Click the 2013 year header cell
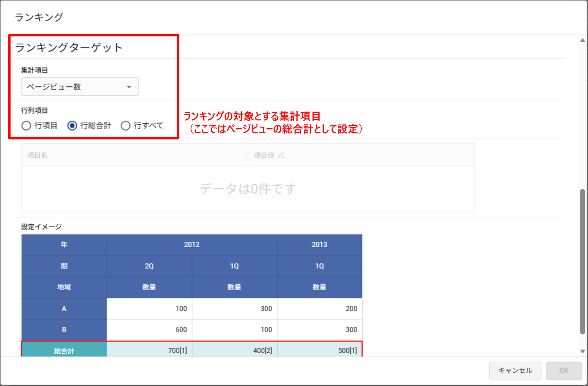This screenshot has height=386, width=588. 319,245
